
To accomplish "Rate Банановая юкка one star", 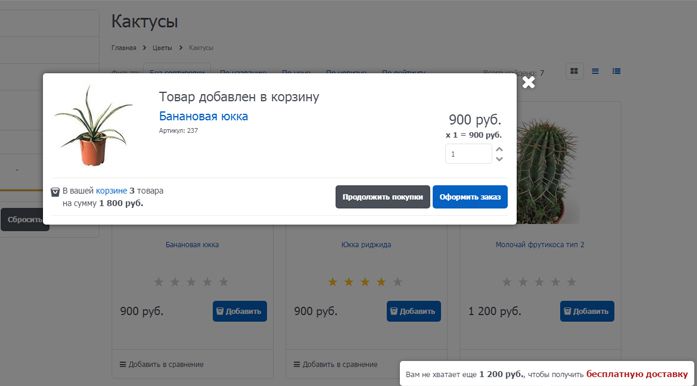I will (x=159, y=281).
